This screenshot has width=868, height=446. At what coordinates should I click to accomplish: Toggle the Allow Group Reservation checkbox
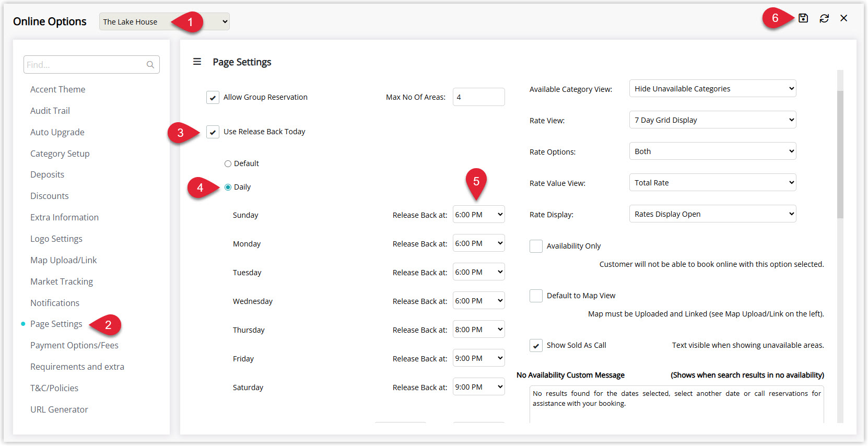213,98
